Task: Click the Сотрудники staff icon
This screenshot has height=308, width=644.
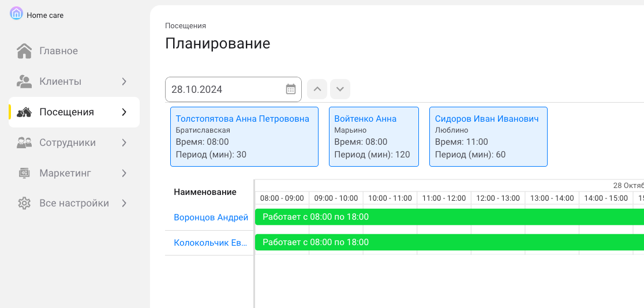Action: coord(24,142)
